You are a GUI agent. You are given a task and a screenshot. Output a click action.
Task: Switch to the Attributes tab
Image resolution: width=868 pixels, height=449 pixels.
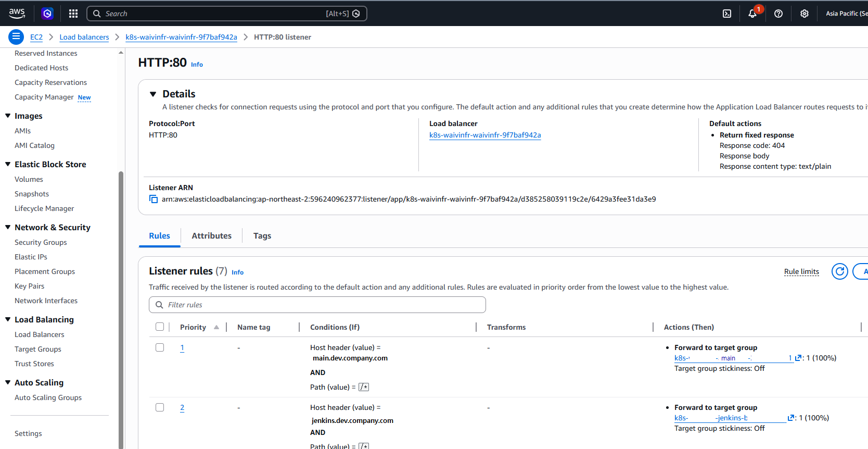click(211, 236)
